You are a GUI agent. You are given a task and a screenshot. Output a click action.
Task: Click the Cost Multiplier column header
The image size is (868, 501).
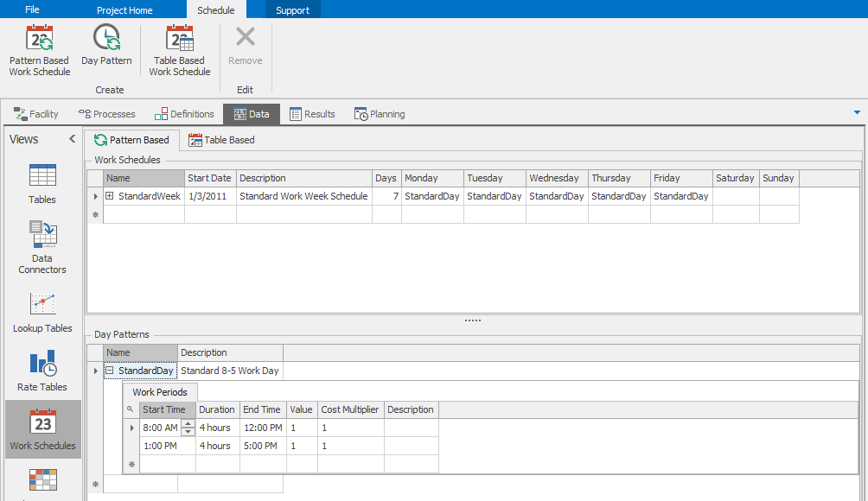coord(350,409)
